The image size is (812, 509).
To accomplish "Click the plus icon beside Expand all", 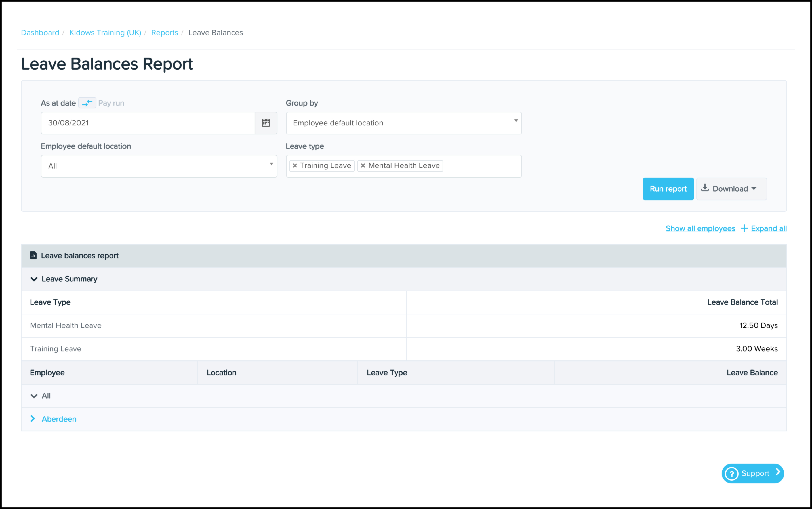I will pyautogui.click(x=744, y=229).
